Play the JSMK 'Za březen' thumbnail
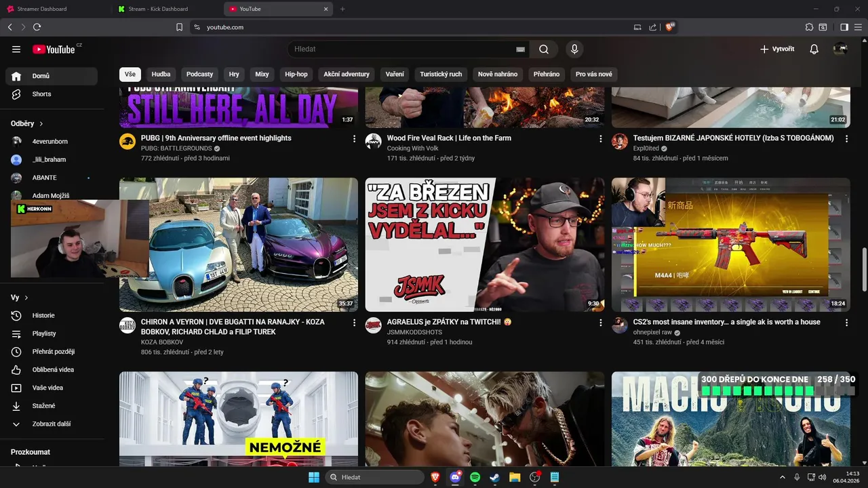The image size is (868, 488). (x=485, y=245)
